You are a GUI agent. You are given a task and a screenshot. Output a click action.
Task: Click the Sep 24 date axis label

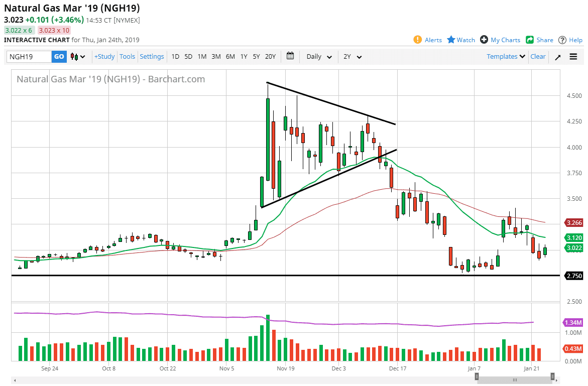tap(50, 368)
